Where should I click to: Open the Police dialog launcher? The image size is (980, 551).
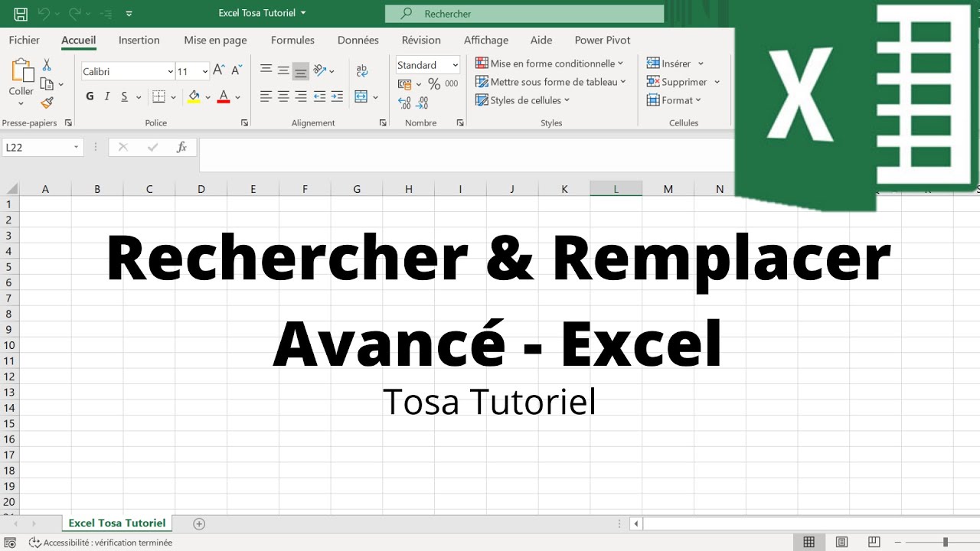coord(245,122)
